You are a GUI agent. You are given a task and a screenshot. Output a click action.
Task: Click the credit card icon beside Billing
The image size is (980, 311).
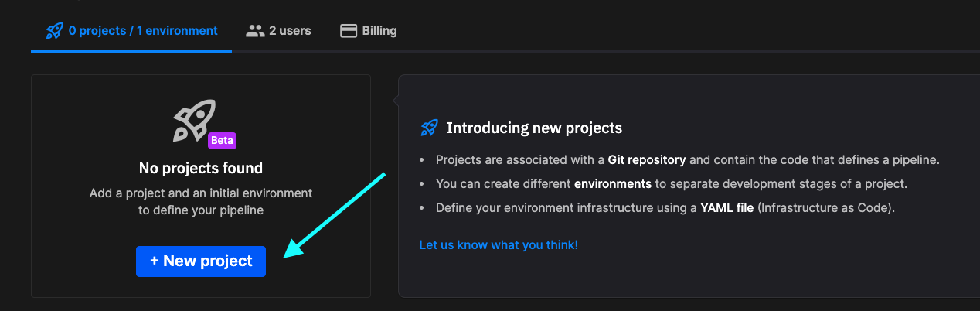[349, 31]
